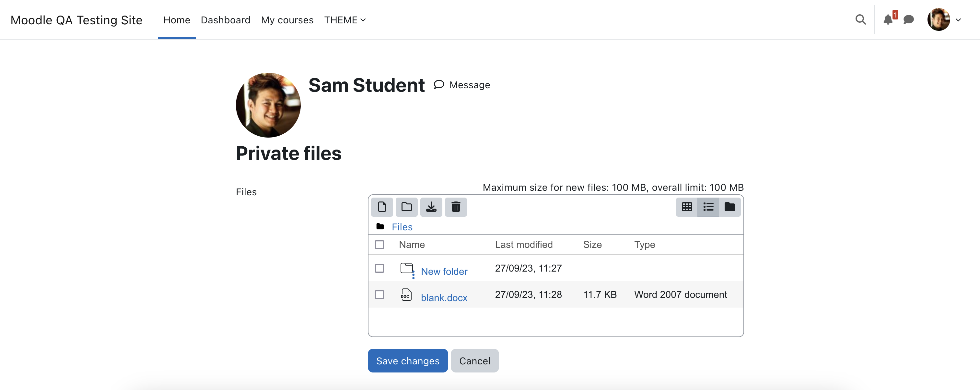This screenshot has height=390, width=980.
Task: Check the New folder row checkbox
Action: (x=379, y=269)
